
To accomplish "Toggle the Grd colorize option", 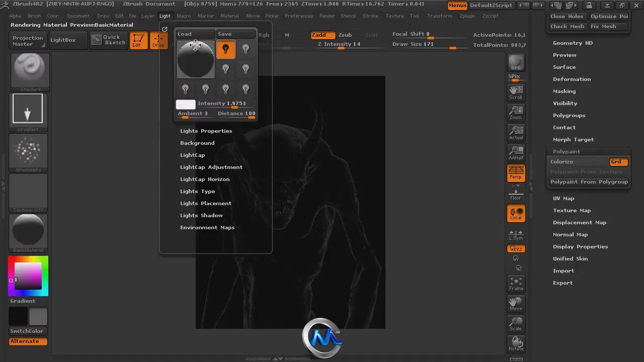I will point(618,162).
